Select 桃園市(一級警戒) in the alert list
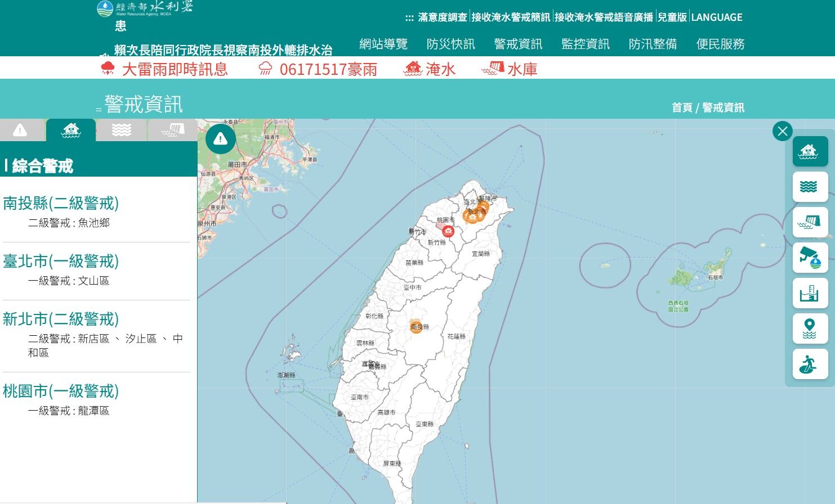The height and width of the screenshot is (504, 835). tap(61, 391)
